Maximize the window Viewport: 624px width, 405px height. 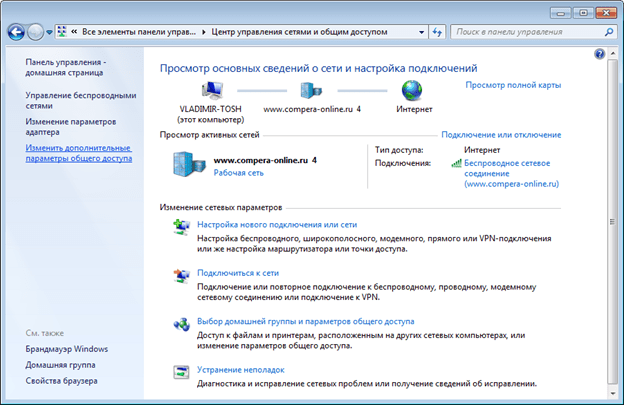[x=583, y=13]
